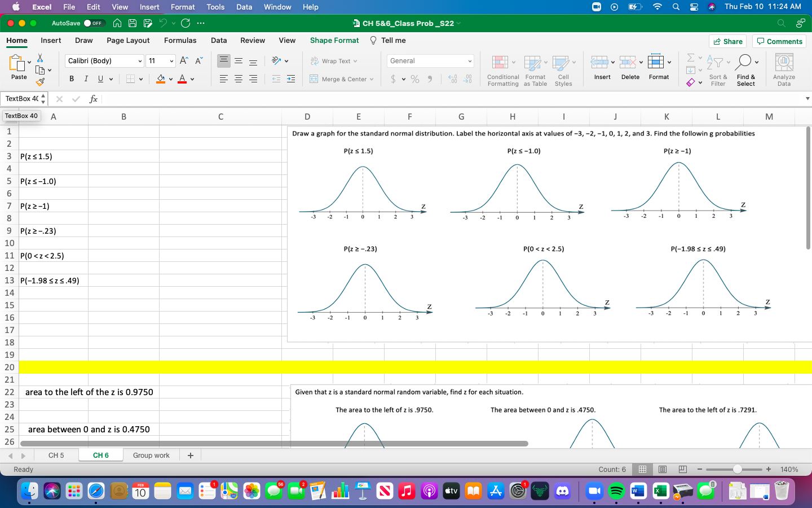Toggle bold formatting
Viewport: 812px width, 508px height.
pyautogui.click(x=71, y=78)
